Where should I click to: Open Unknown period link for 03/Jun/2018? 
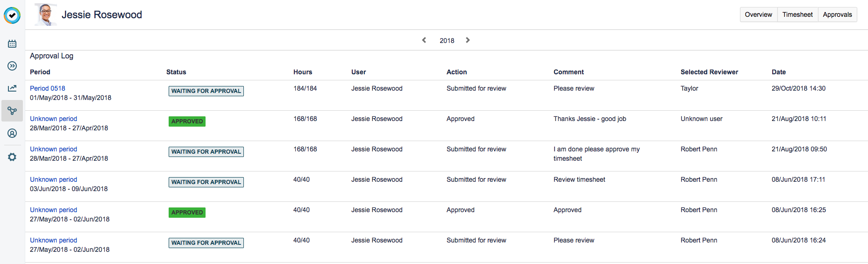pos(53,179)
